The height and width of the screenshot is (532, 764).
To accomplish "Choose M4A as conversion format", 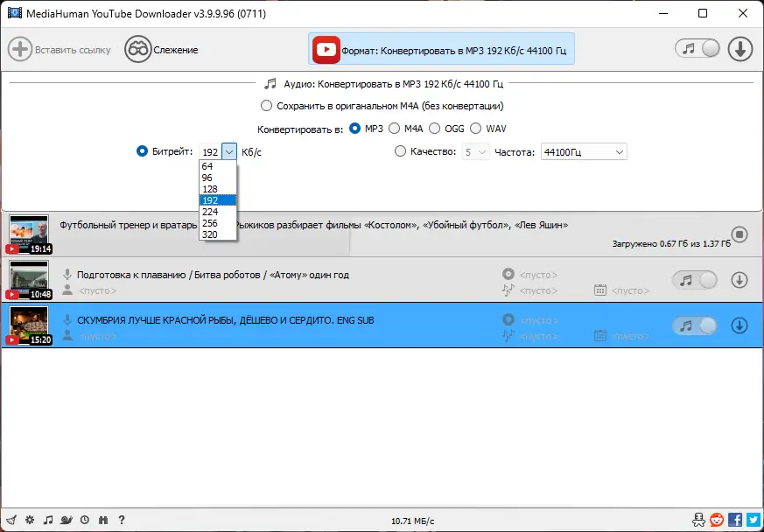I will tap(395, 129).
